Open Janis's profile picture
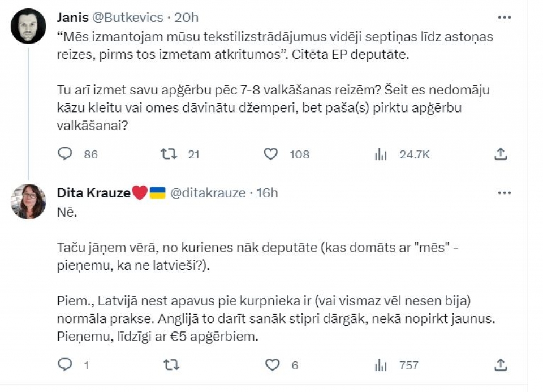The image size is (543, 392). point(28,27)
